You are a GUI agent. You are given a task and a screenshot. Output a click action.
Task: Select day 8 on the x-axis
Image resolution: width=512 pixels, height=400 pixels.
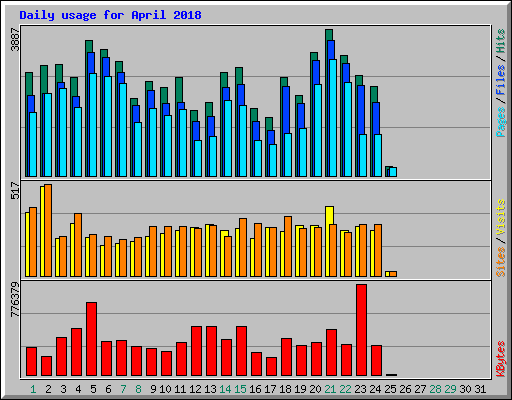click(x=138, y=389)
